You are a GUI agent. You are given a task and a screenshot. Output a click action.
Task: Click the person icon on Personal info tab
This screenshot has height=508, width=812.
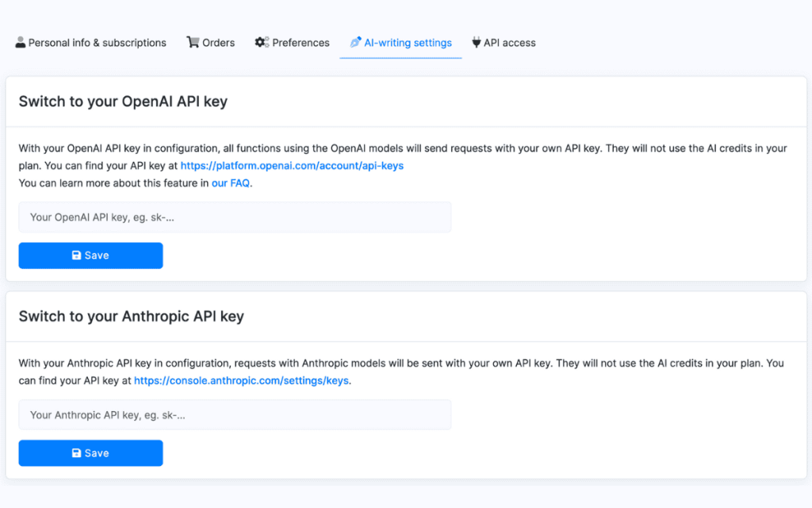click(x=20, y=42)
